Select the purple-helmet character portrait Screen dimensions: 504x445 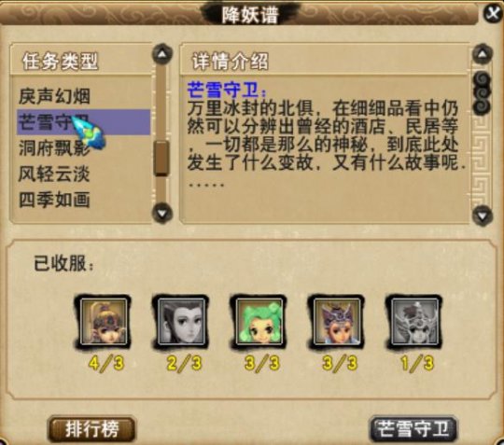pyautogui.click(x=337, y=321)
